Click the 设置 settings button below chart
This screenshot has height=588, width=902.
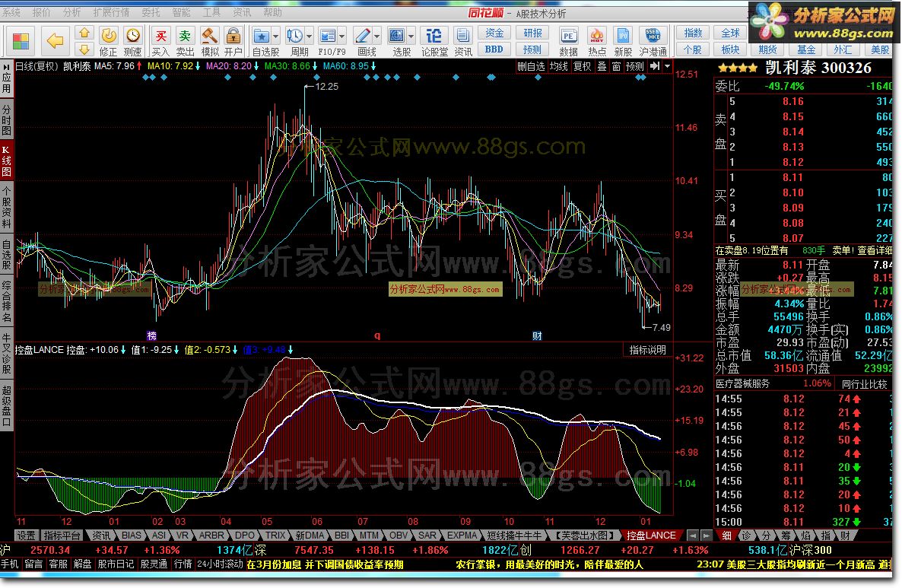(26, 536)
